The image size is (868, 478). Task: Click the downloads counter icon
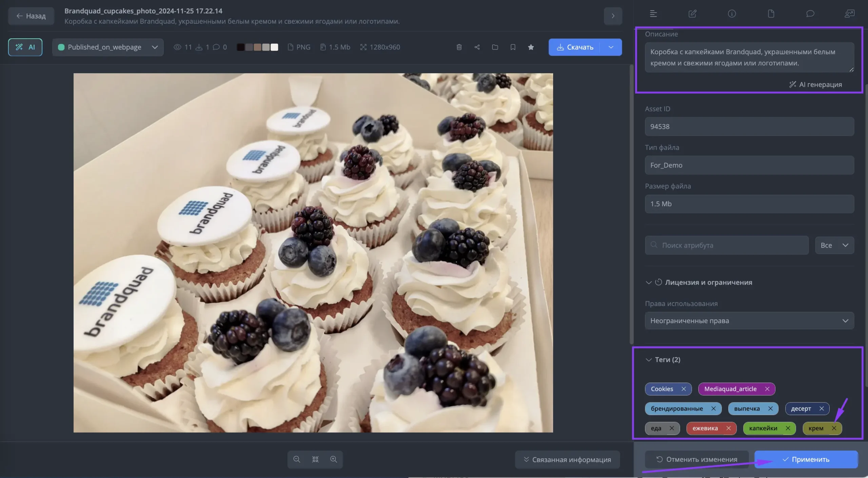(x=199, y=47)
